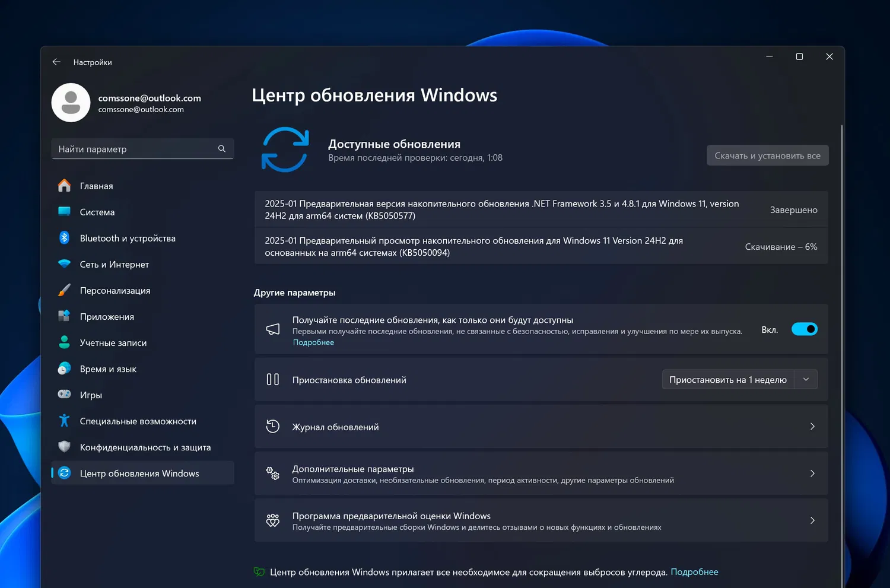Image resolution: width=890 pixels, height=588 pixels.
Task: Click the Система monitor icon
Action: point(64,212)
